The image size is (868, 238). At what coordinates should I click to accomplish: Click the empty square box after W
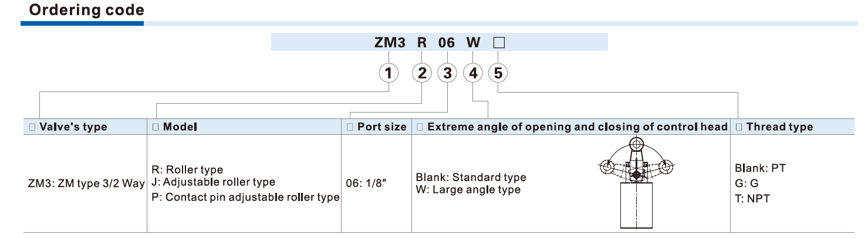(498, 43)
